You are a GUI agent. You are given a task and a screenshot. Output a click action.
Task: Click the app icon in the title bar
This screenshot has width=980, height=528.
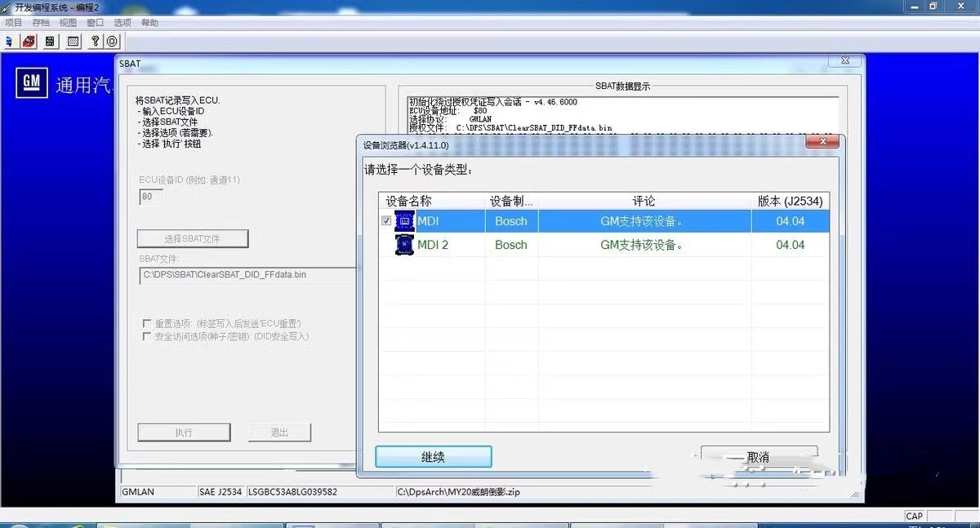pos(7,7)
